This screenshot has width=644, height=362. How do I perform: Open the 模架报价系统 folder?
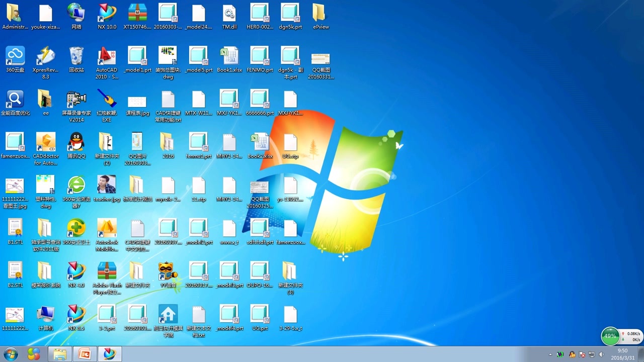click(45, 275)
